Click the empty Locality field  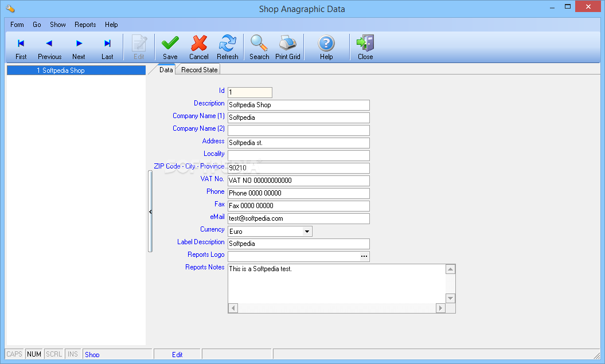298,155
